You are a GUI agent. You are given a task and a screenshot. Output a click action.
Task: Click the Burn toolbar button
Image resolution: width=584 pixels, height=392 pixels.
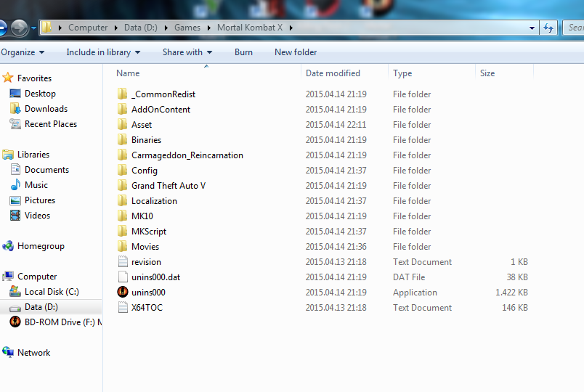click(243, 52)
